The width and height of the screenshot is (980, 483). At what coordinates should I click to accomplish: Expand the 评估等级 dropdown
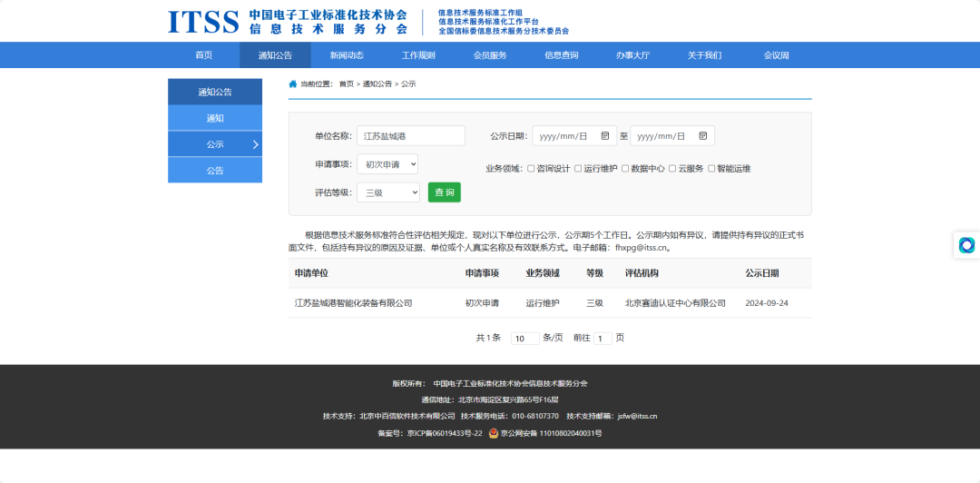(x=388, y=192)
